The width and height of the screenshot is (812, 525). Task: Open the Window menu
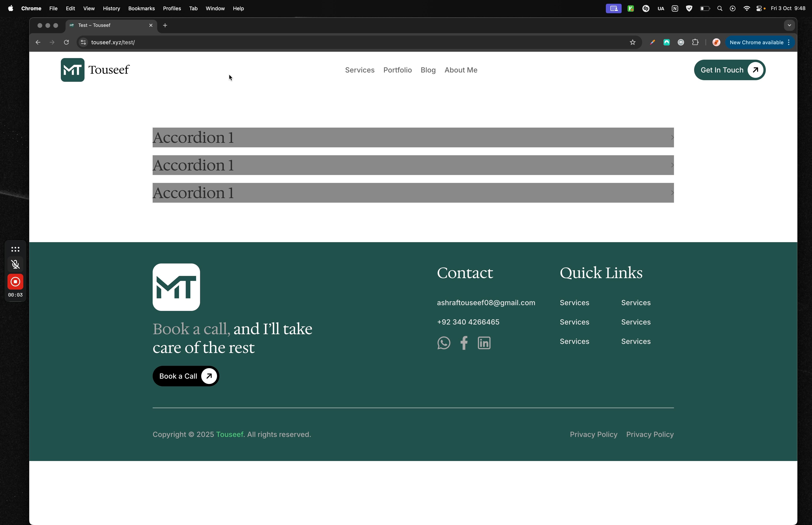click(x=215, y=8)
